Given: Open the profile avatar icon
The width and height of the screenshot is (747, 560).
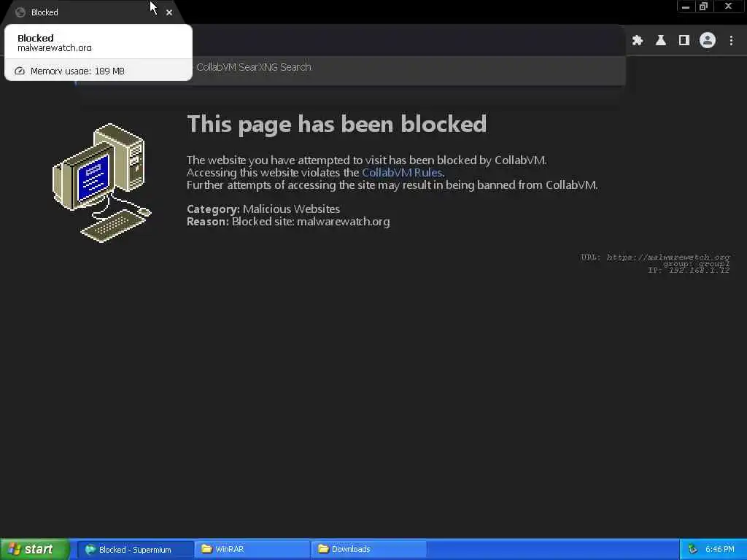Looking at the screenshot, I should click(x=708, y=41).
